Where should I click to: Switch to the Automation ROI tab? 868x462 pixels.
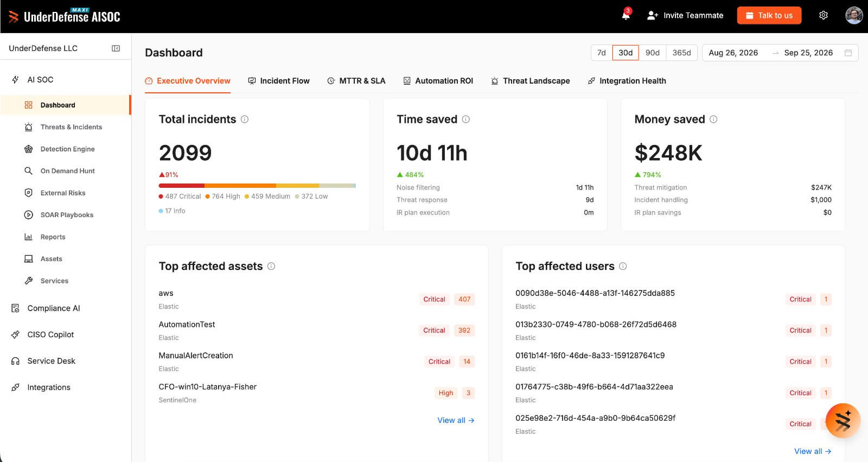(438, 81)
